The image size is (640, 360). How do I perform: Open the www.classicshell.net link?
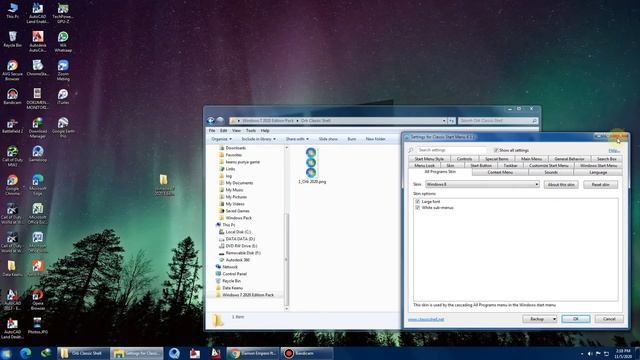tap(426, 319)
